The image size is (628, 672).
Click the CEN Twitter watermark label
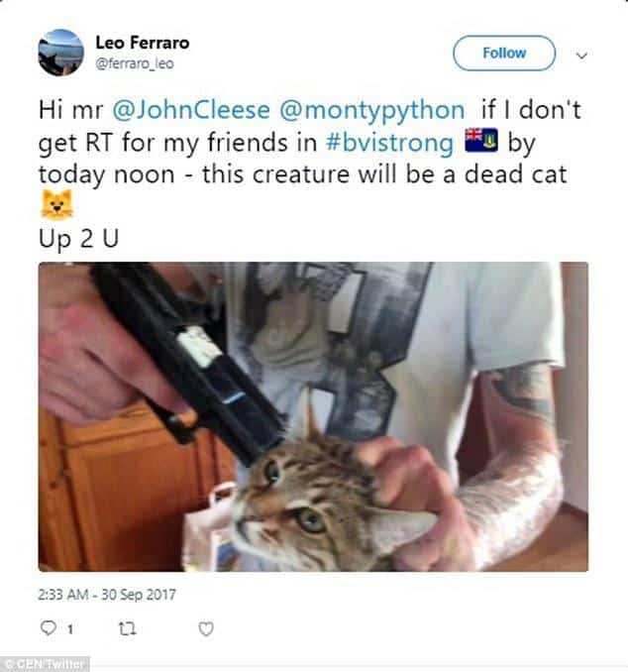[45, 664]
